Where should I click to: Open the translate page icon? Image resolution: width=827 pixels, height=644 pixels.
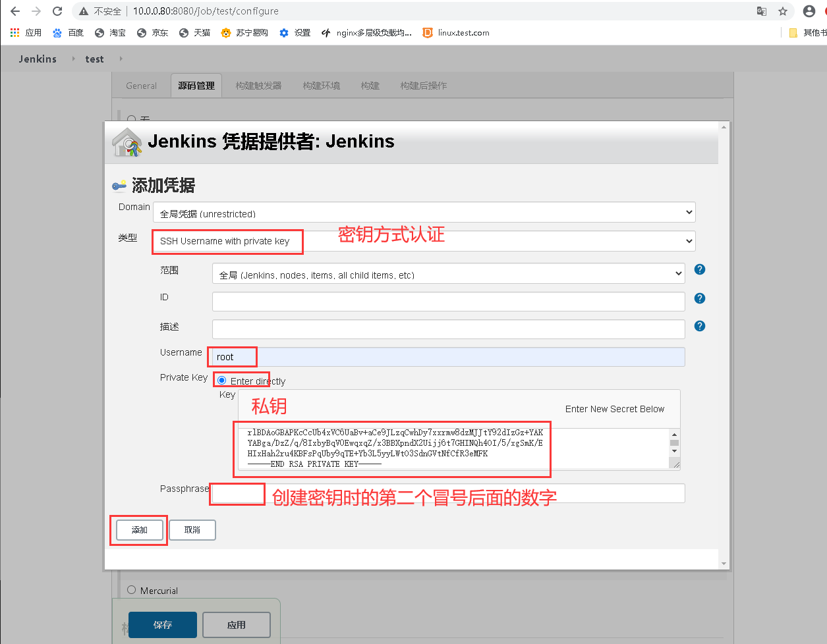click(762, 11)
